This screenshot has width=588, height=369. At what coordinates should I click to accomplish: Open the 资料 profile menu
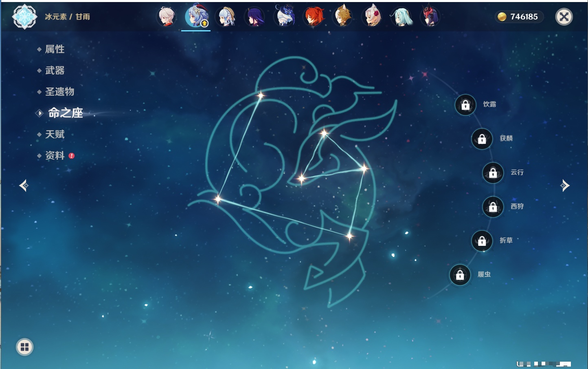[x=55, y=155]
